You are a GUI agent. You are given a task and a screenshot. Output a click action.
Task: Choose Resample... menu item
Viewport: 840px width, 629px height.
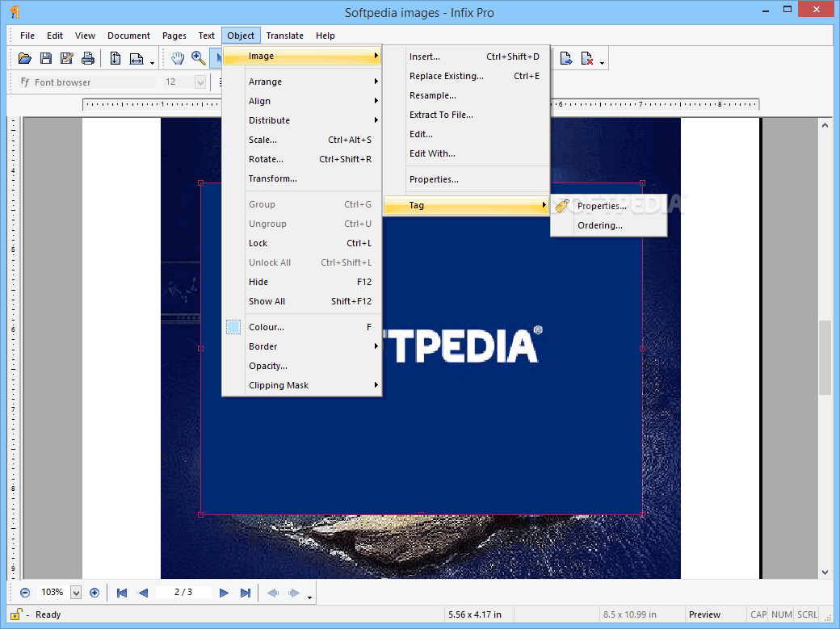467,95
